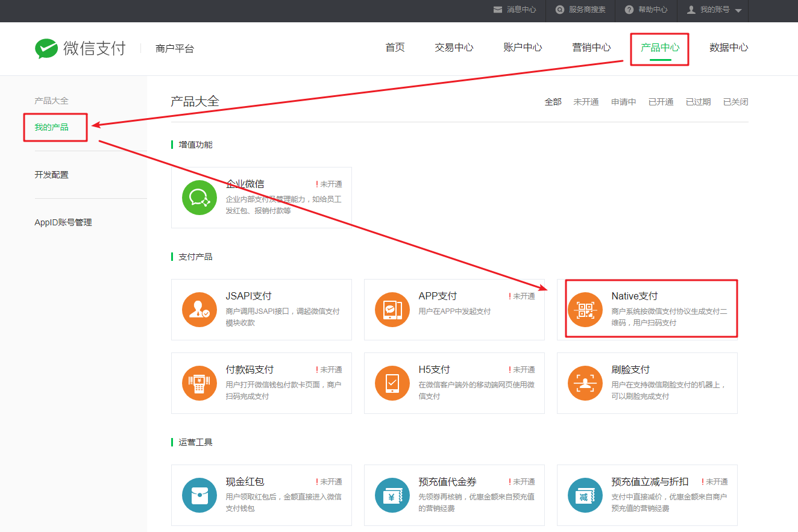Switch to the 营销中心 tab
This screenshot has width=798, height=532.
(x=591, y=48)
